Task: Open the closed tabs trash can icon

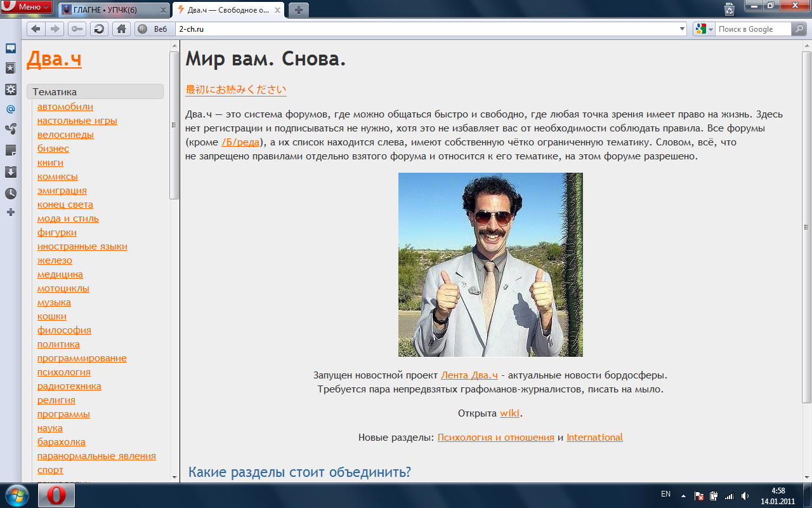Action: pos(730,8)
